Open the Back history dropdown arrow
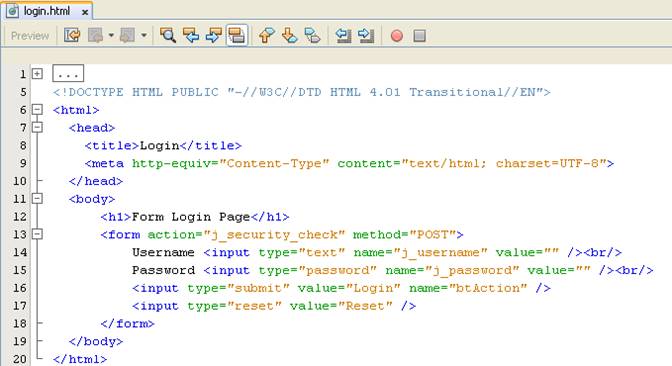The height and width of the screenshot is (366, 672). click(111, 35)
